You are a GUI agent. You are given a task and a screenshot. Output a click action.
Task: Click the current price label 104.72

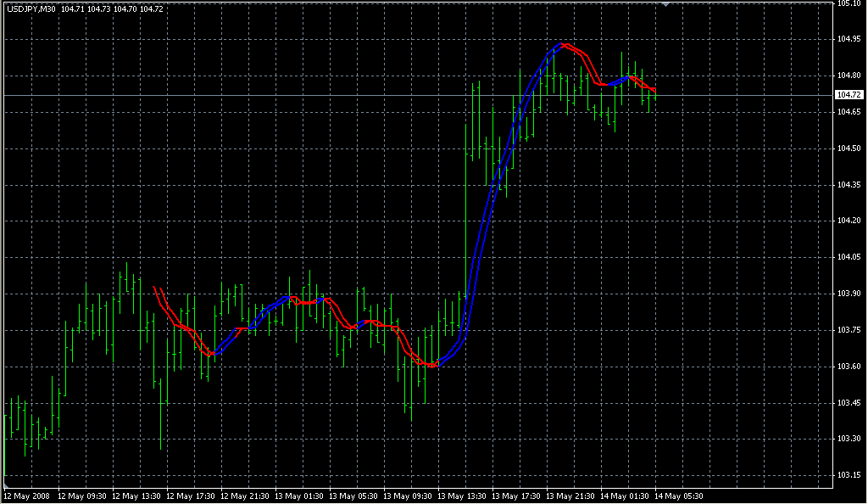849,95
